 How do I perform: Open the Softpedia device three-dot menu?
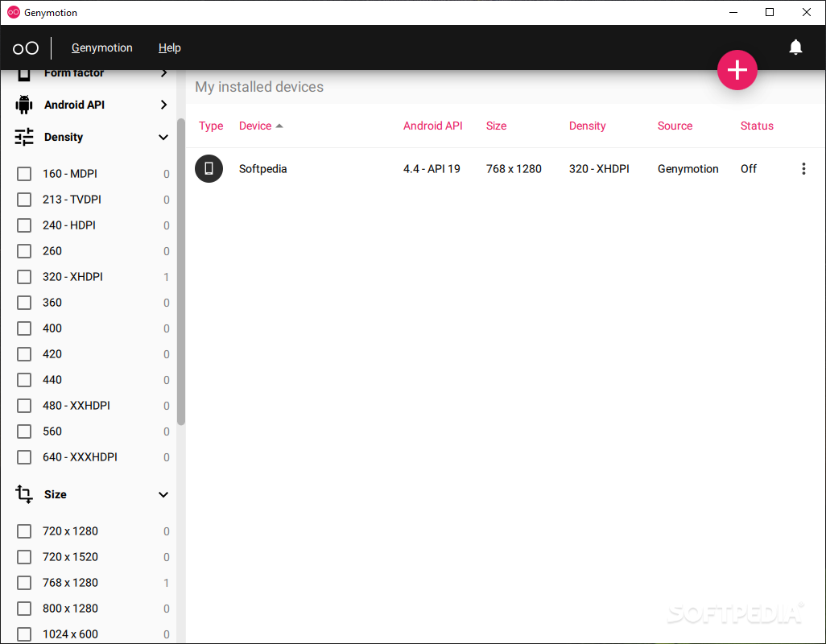pyautogui.click(x=803, y=168)
